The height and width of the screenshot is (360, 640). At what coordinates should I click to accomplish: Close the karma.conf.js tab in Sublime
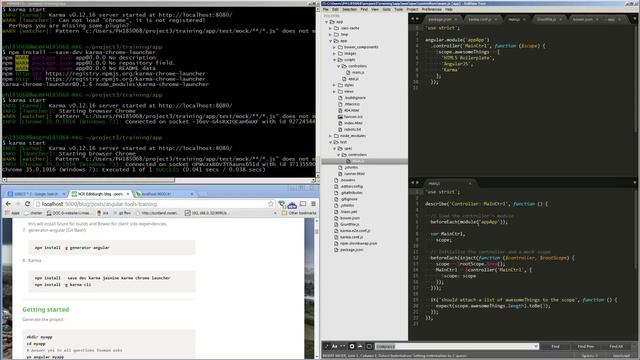pyautogui.click(x=496, y=19)
